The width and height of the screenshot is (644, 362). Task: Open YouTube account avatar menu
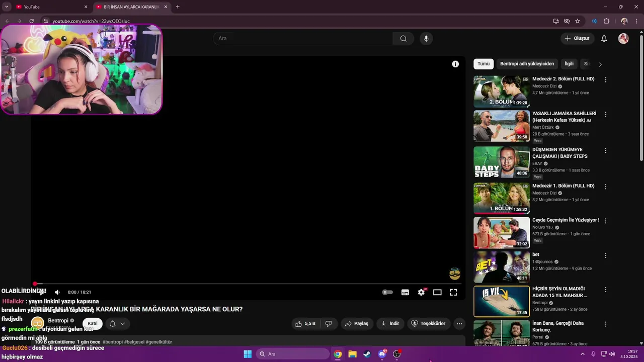pyautogui.click(x=623, y=39)
